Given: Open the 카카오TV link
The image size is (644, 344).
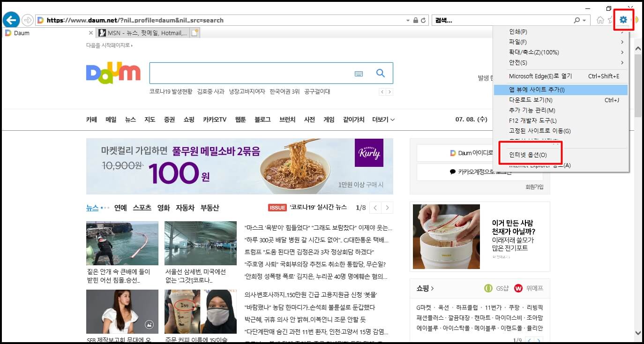Looking at the screenshot, I should (x=215, y=120).
